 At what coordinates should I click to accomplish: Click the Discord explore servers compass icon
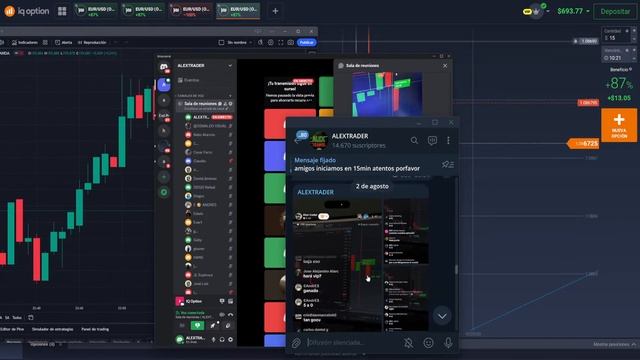[x=164, y=192]
